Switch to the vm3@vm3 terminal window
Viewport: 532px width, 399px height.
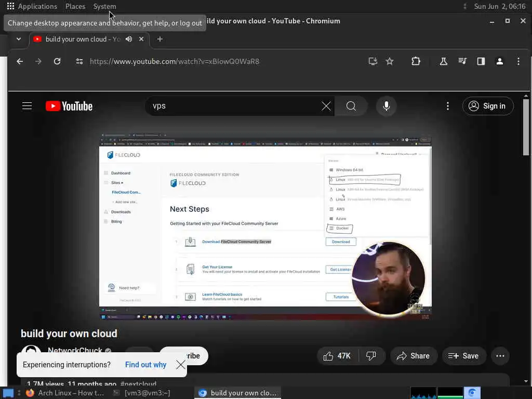pyautogui.click(x=142, y=393)
